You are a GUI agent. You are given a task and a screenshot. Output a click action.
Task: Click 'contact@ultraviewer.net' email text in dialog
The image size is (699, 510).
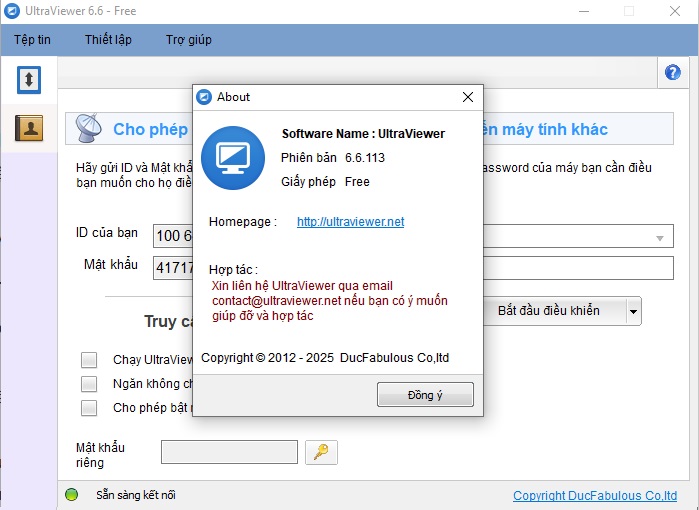tap(276, 301)
